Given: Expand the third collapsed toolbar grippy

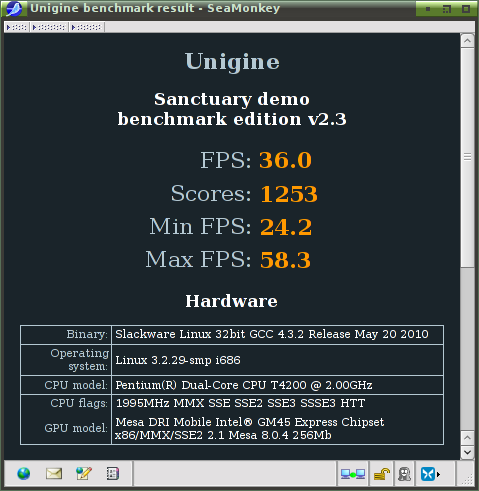Looking at the screenshot, I should 87,27.
